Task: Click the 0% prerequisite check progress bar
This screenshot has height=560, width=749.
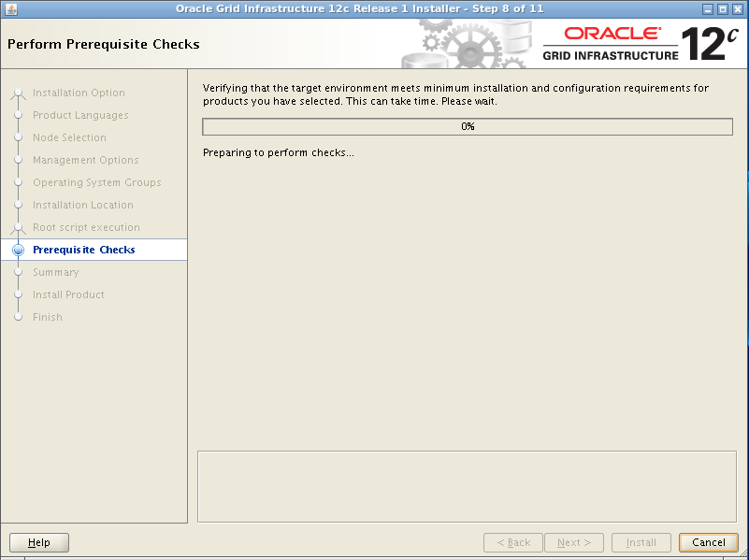Action: click(x=468, y=127)
